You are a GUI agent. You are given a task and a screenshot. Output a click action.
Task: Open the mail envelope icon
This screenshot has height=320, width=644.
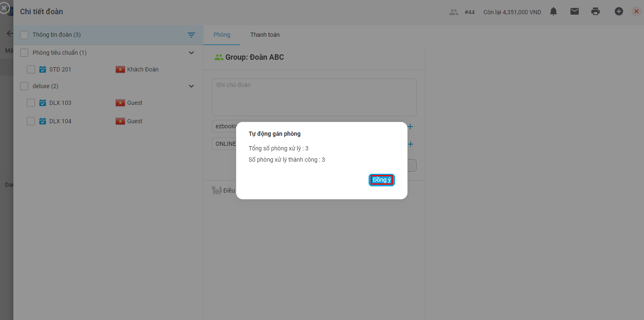[x=575, y=12]
